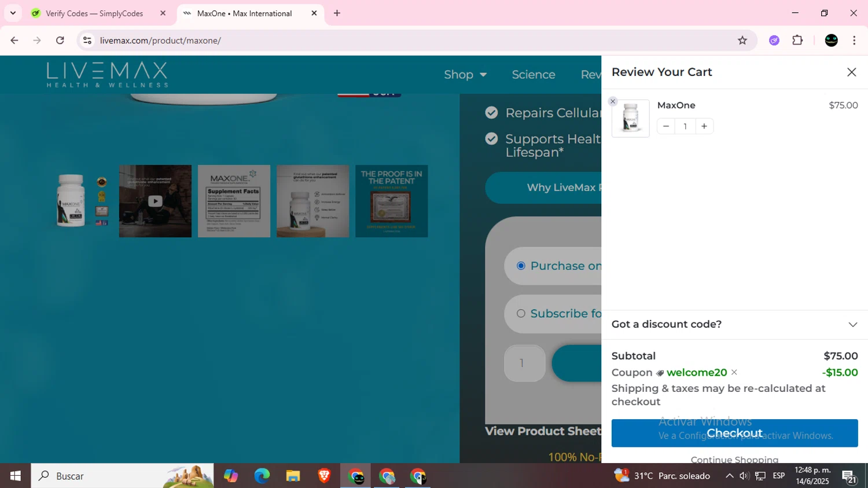The height and width of the screenshot is (488, 868).
Task: Select the Purchase once radio option
Action: 521,266
